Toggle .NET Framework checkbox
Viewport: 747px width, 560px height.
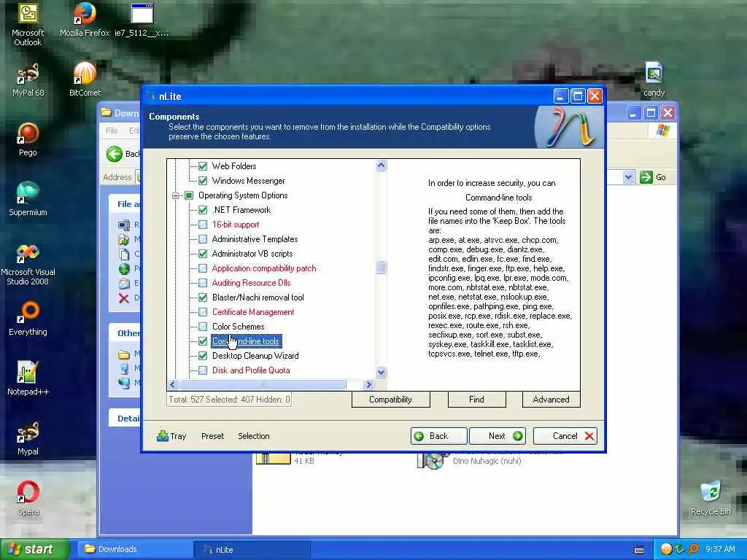203,210
